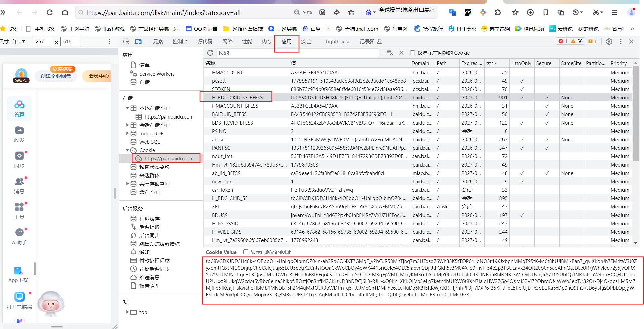The height and width of the screenshot is (329, 644).
Task: Open the browser downloads icon
Action: pyautogui.click(x=530, y=12)
